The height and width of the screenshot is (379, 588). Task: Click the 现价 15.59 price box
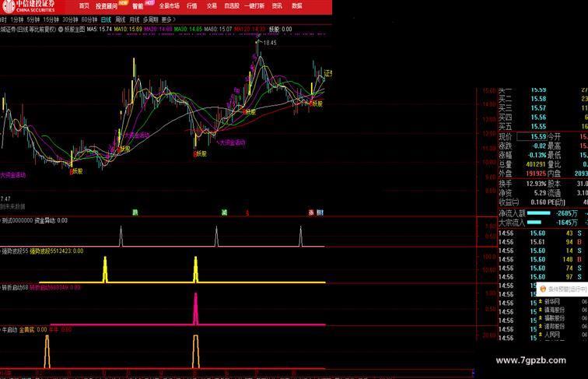(x=532, y=137)
